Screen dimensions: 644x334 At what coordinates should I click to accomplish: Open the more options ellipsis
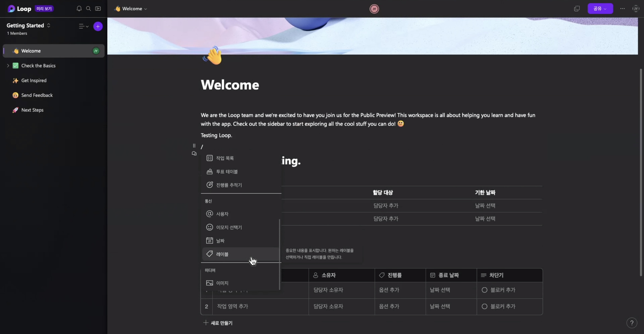tap(622, 9)
